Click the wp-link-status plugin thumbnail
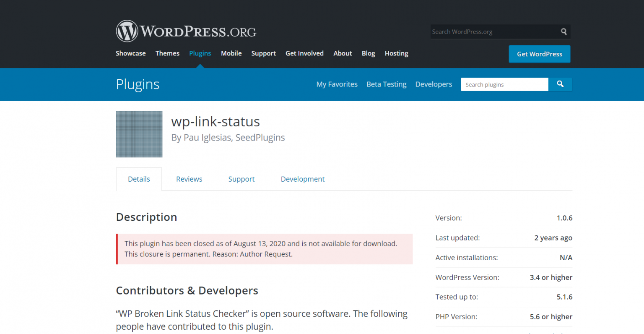Image resolution: width=644 pixels, height=334 pixels. (139, 134)
